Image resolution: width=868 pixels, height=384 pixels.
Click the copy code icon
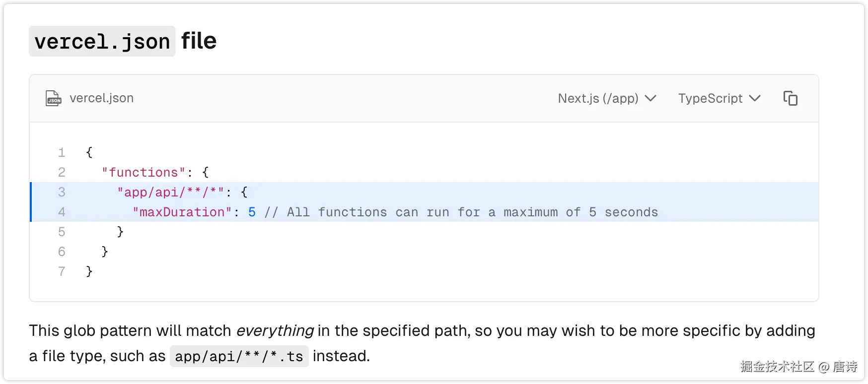point(790,98)
